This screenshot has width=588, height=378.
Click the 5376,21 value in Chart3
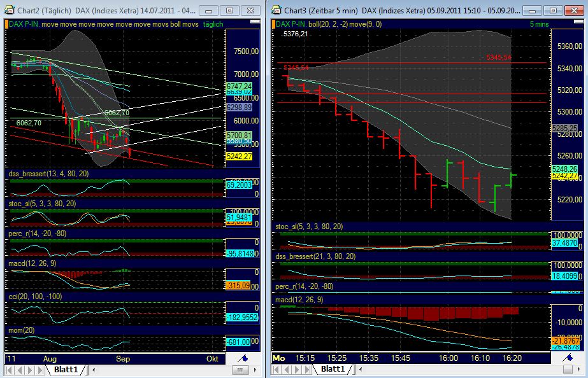pyautogui.click(x=296, y=34)
